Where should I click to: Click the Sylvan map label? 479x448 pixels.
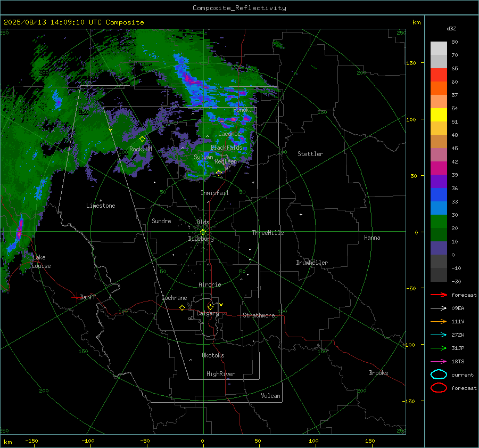(x=203, y=157)
